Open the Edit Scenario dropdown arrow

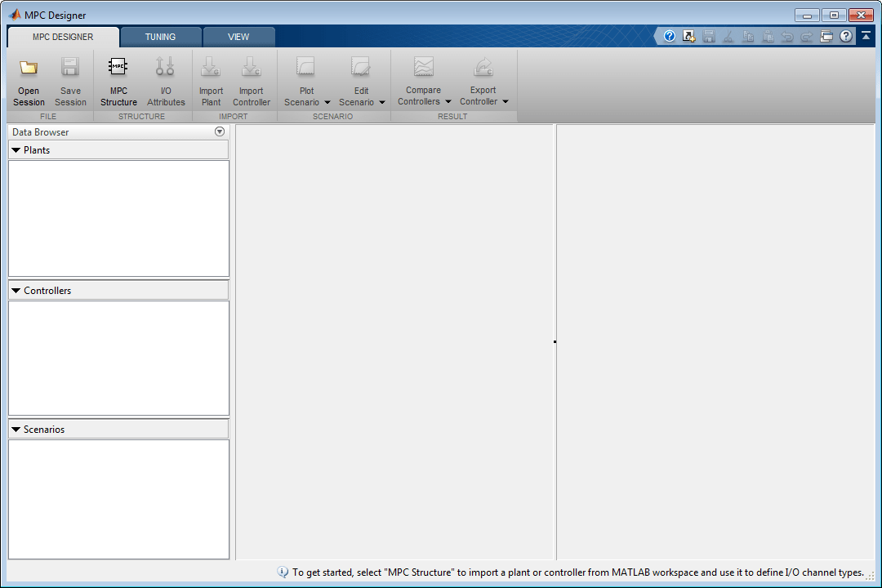coord(382,102)
